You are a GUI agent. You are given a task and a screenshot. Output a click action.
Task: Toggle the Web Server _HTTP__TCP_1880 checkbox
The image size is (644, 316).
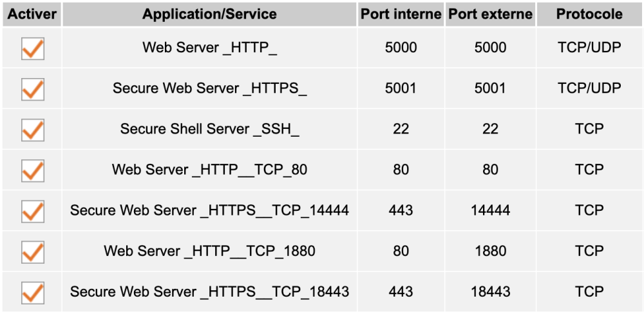point(32,252)
